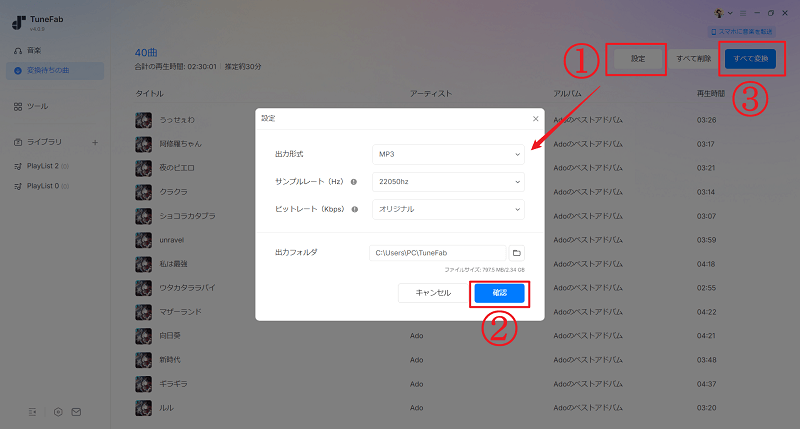Click the Ado artist name in ルル row
The height and width of the screenshot is (429, 800).
click(x=416, y=408)
